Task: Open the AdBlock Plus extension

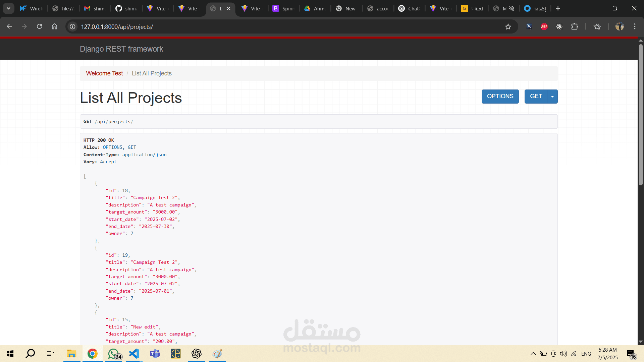Action: pos(544,27)
